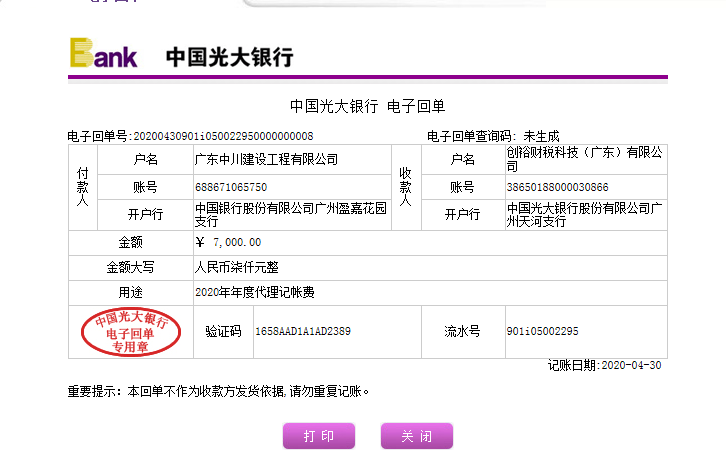This screenshot has width=726, height=467.
Task: Click the 中国光大银行 header heading
Action: (230, 57)
